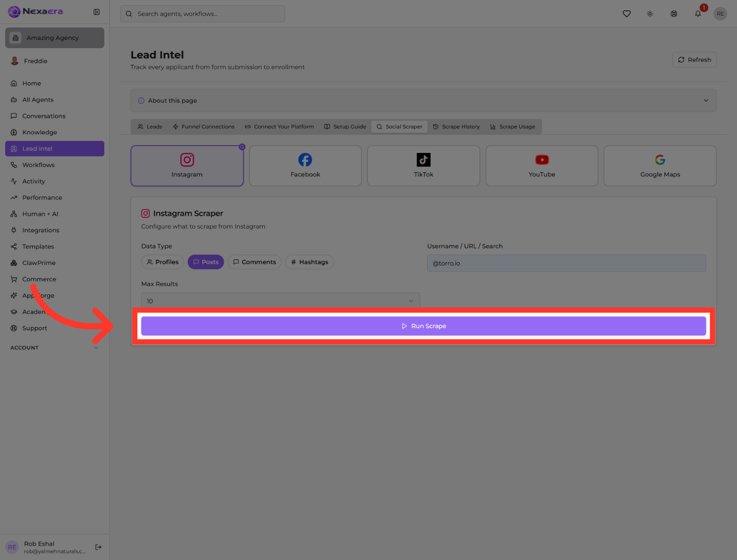Select the Facebook platform card
737x560 pixels.
(305, 166)
